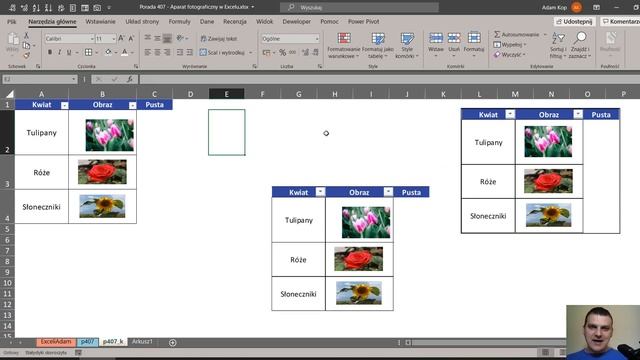Select the Select All corner triangle
The image size is (640, 360).
click(9, 94)
